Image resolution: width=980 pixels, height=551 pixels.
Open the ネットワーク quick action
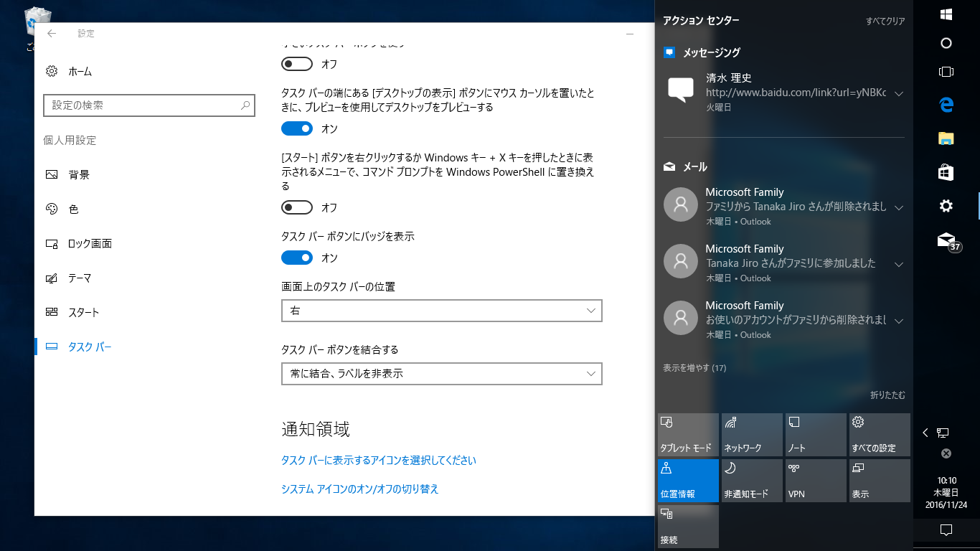tap(751, 434)
